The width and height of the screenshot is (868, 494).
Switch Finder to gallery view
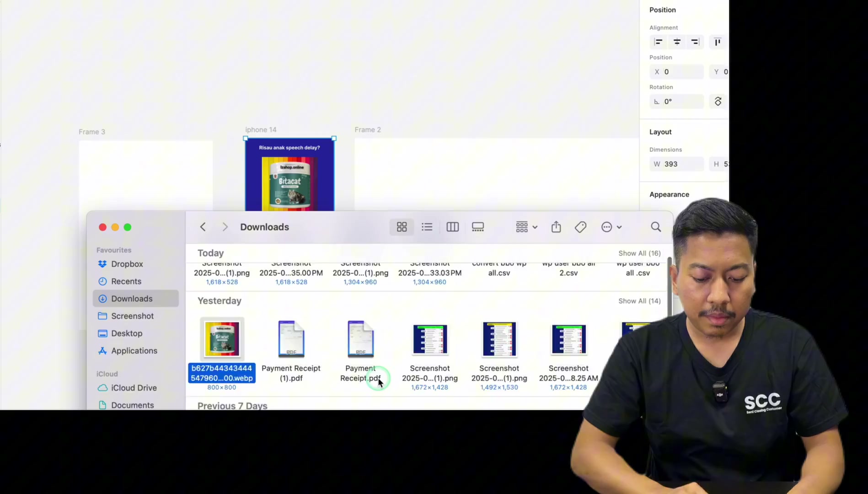(478, 227)
